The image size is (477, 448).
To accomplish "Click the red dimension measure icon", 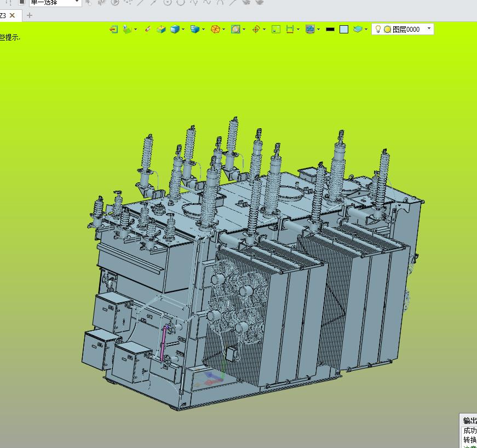I will [290, 29].
